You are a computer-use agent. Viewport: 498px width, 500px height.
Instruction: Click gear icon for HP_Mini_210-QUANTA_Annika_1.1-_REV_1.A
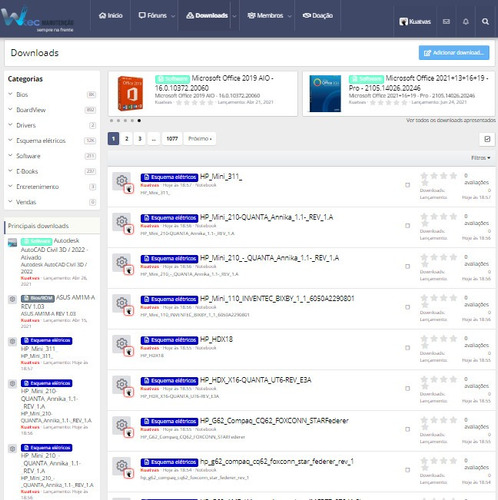121,221
